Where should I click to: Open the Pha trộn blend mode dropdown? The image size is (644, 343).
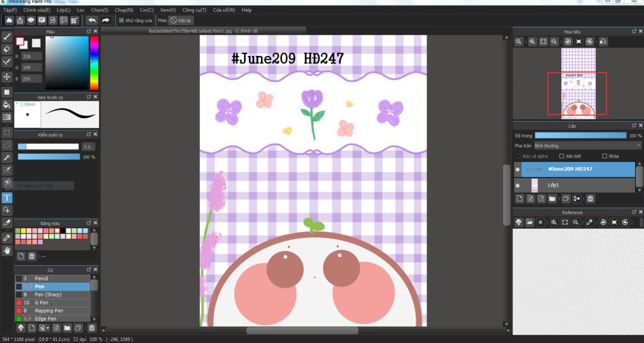(587, 146)
